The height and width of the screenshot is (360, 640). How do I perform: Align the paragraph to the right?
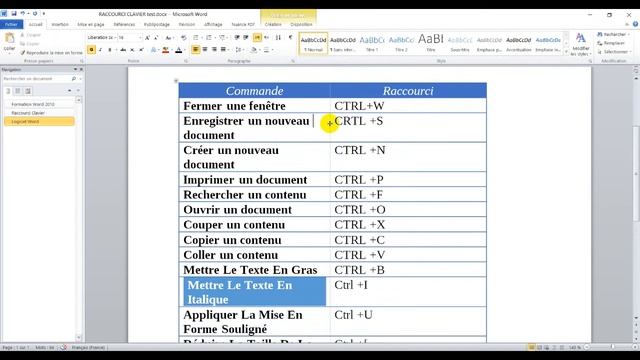tap(214, 50)
